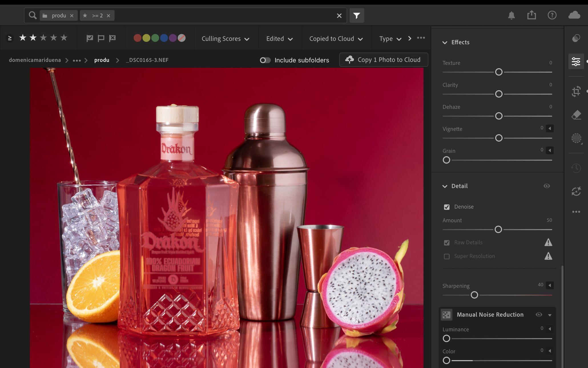Select the Healing eraser tool
Image resolution: width=588 pixels, height=368 pixels.
(x=576, y=115)
